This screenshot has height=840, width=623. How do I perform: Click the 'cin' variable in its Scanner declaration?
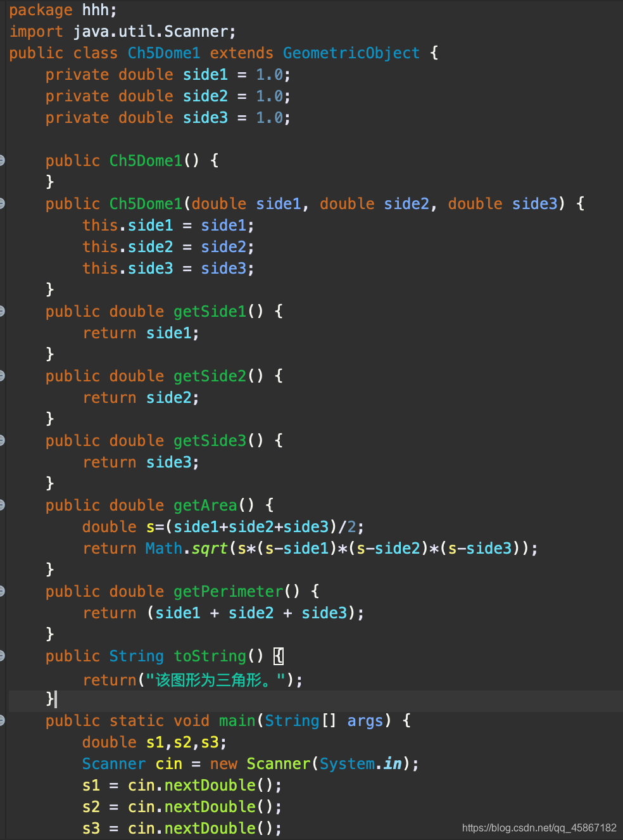pos(168,764)
